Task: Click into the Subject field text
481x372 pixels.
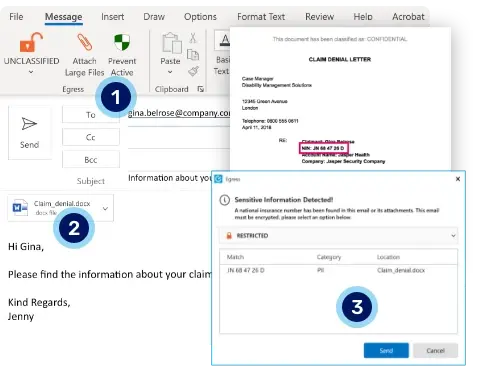Action: point(170,178)
